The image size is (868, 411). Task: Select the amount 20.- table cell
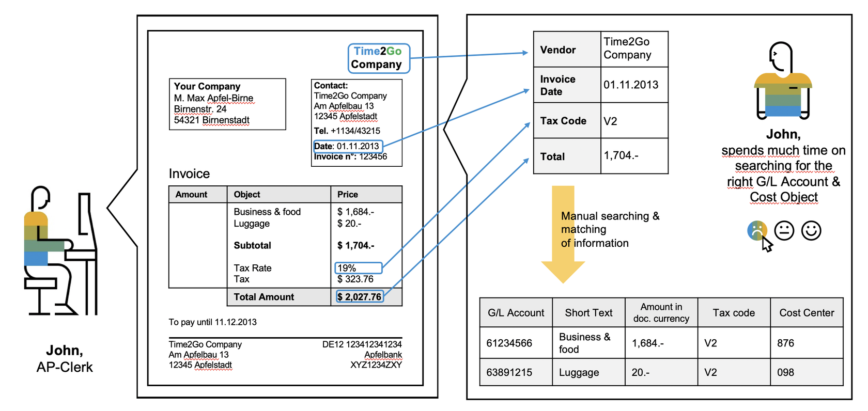[x=661, y=372]
